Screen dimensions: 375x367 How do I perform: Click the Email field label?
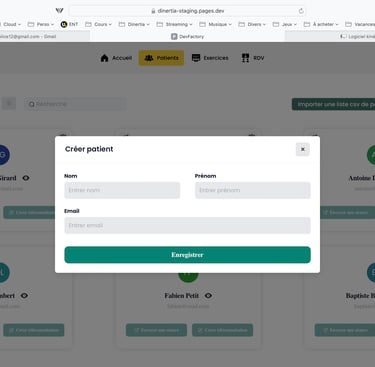[x=72, y=211]
